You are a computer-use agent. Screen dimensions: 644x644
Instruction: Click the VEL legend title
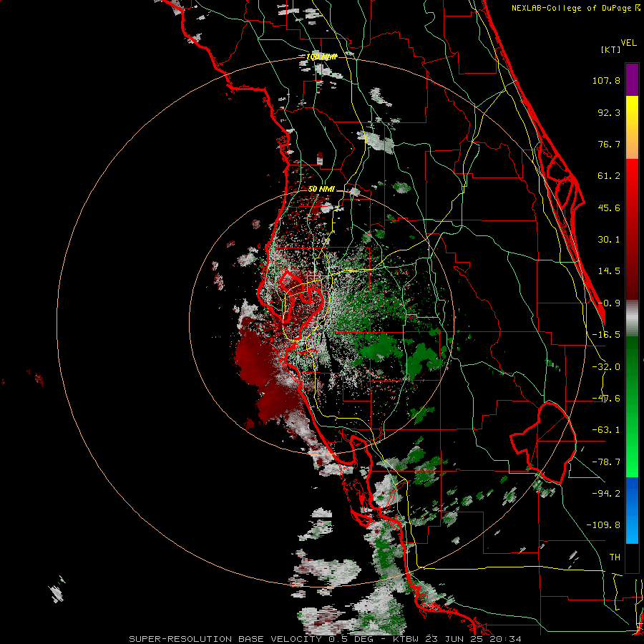pyautogui.click(x=629, y=43)
